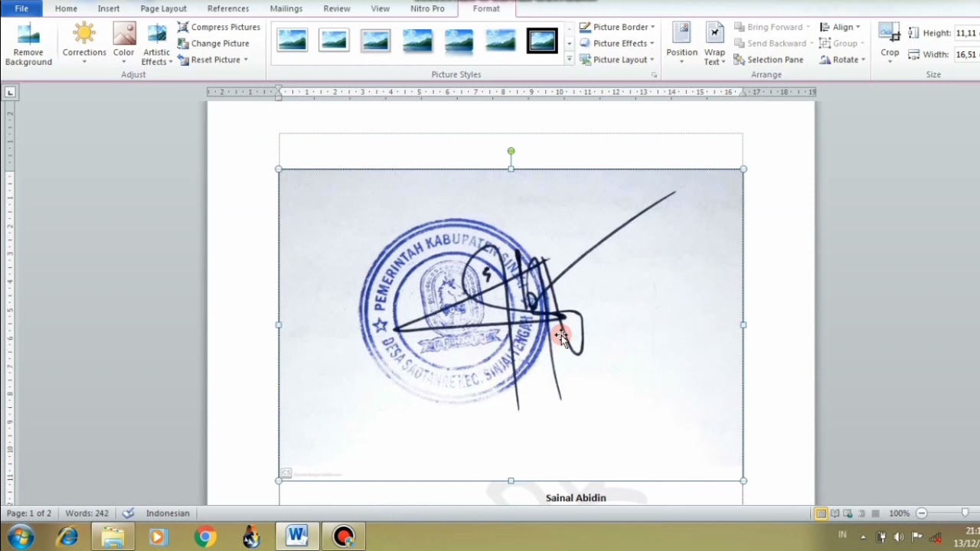980x551 pixels.
Task: Select the last black frame picture style
Action: 542,41
